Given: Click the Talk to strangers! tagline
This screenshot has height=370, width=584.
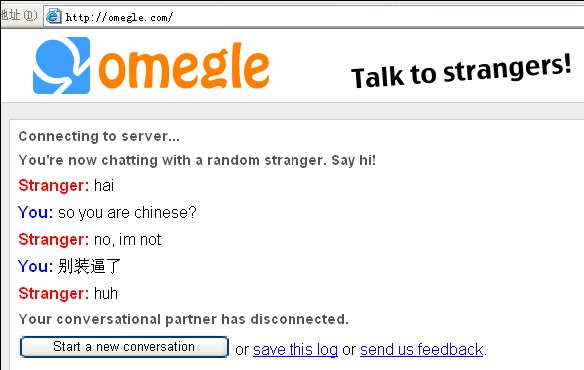Looking at the screenshot, I should pos(461,71).
